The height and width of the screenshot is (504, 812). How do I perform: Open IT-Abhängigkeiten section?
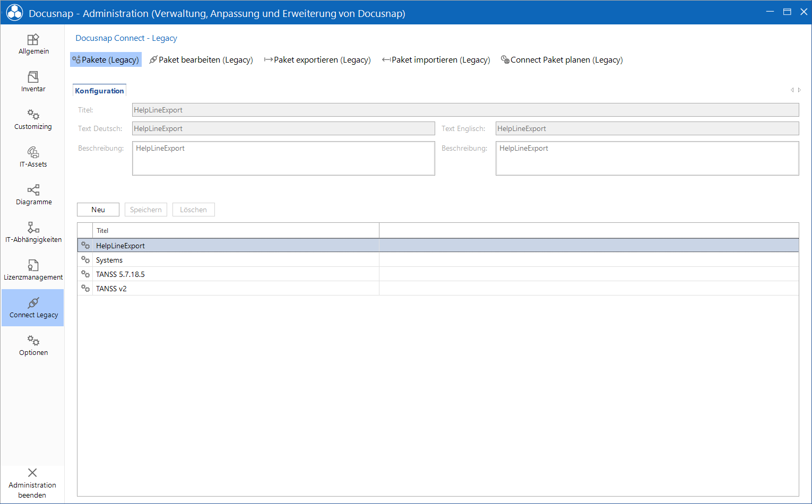(33, 232)
